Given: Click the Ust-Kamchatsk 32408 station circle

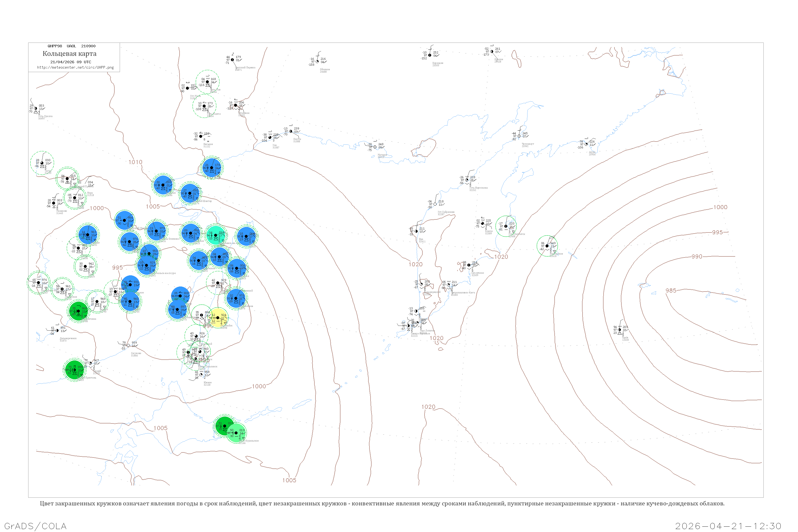Looking at the screenshot, I should (x=506, y=226).
